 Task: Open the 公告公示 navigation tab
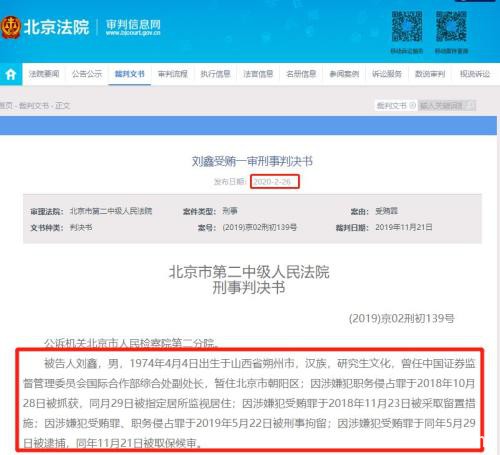(87, 74)
